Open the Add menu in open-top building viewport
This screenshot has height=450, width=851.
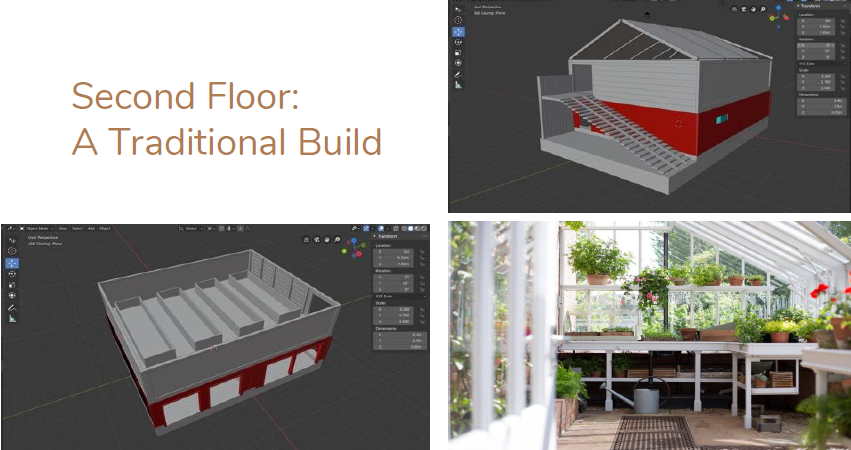91,228
